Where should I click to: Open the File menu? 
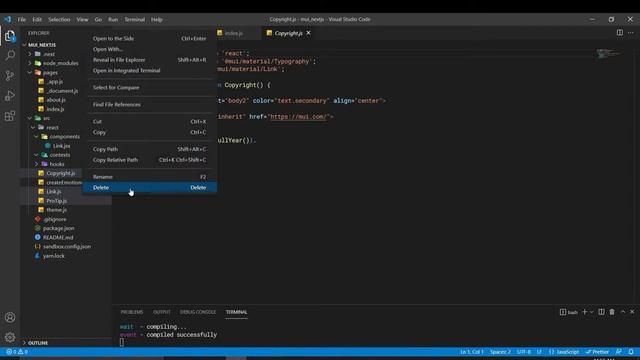coord(22,19)
